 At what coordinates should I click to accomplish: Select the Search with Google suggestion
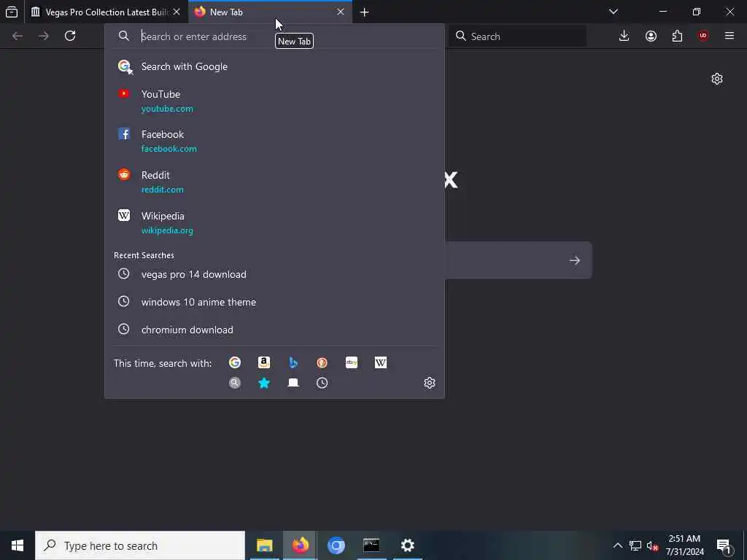274,66
